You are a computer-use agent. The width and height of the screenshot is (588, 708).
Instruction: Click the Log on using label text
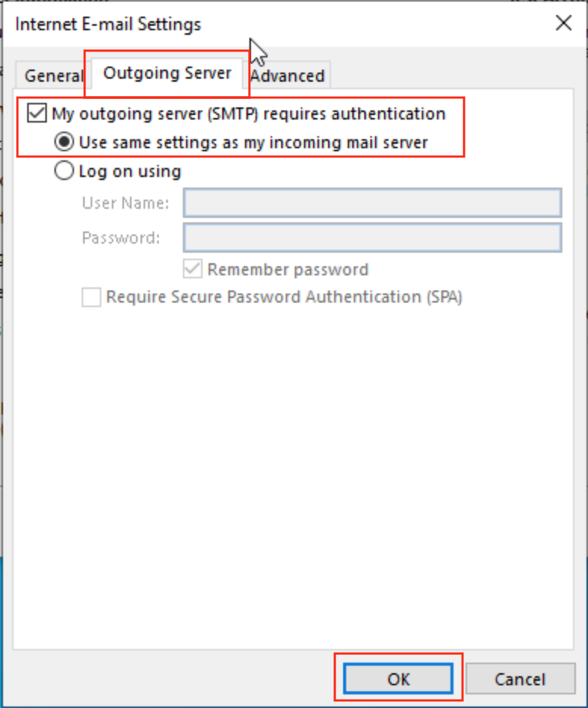(x=130, y=172)
